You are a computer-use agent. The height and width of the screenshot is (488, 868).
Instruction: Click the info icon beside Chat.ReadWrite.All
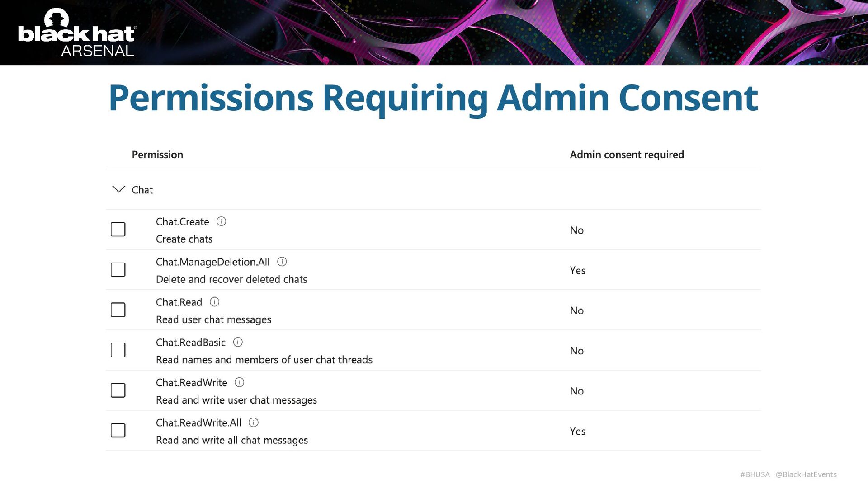point(254,422)
